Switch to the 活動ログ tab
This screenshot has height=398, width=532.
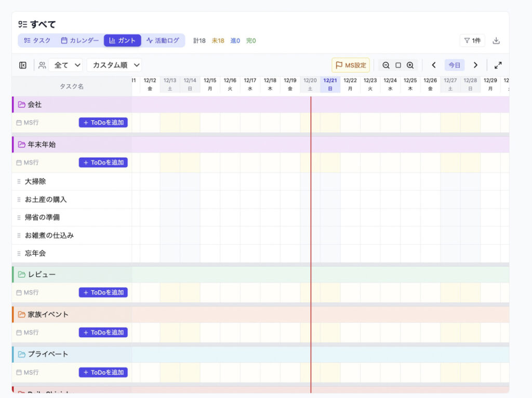pyautogui.click(x=163, y=40)
